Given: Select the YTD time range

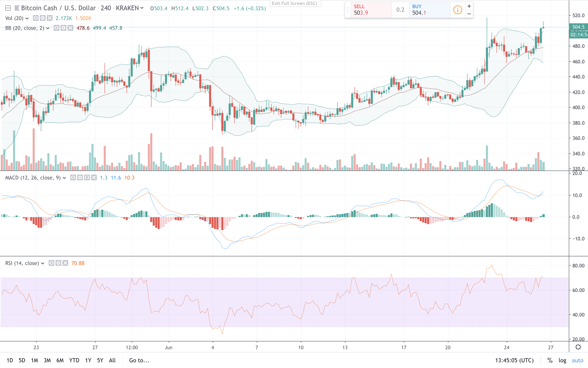Looking at the screenshot, I should point(74,360).
